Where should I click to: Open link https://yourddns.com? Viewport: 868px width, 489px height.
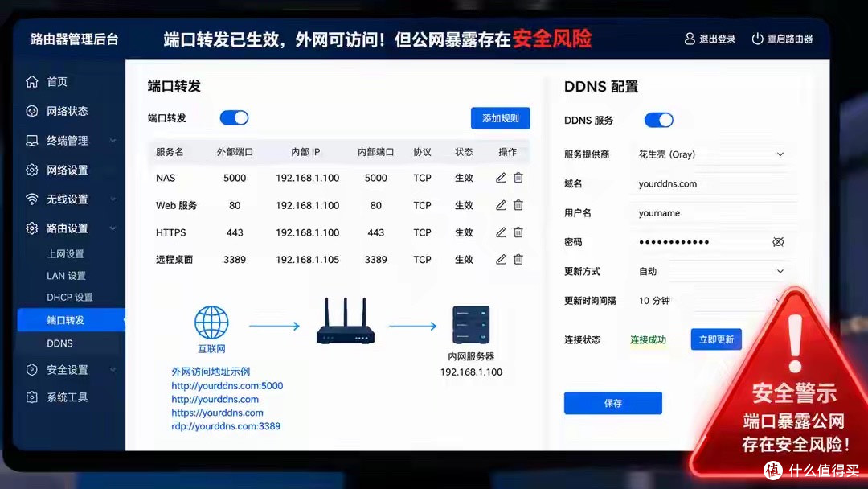pyautogui.click(x=217, y=413)
